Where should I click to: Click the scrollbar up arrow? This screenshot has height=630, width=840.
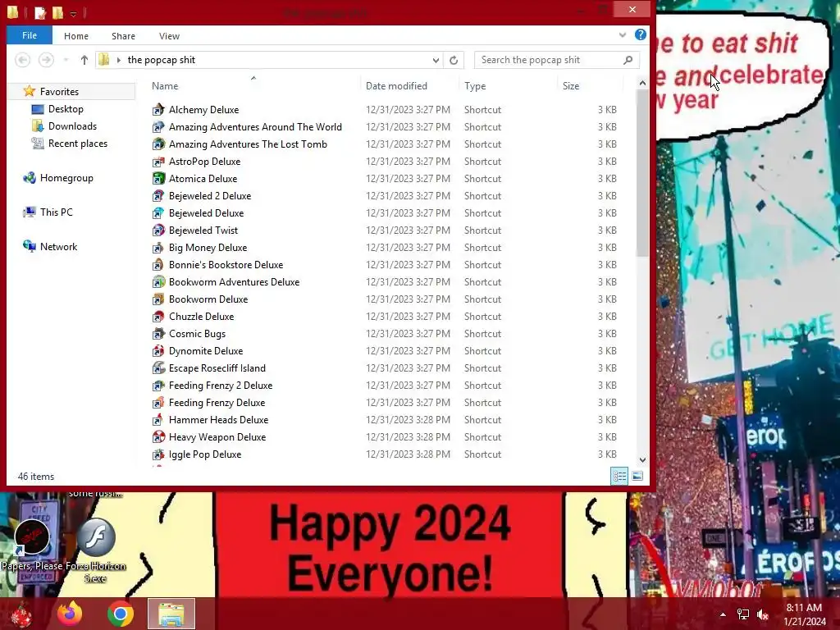tap(642, 83)
